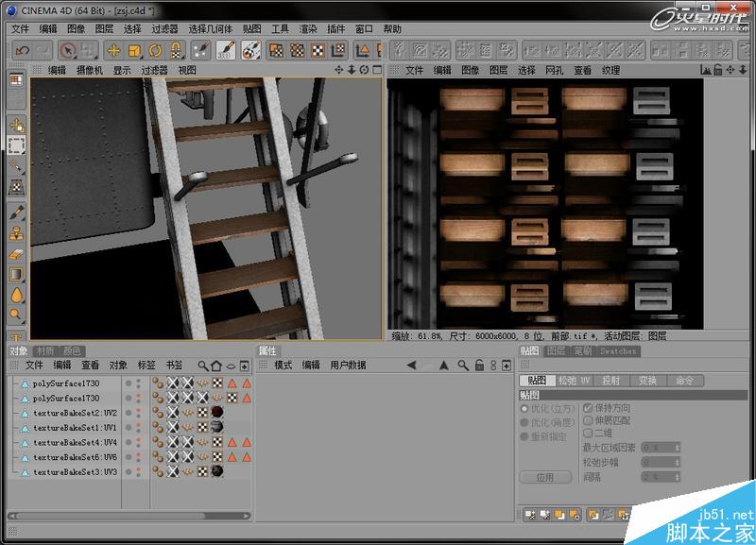Select the Eyedropper tool from the left toolbar
The width and height of the screenshot is (756, 545).
tap(14, 313)
